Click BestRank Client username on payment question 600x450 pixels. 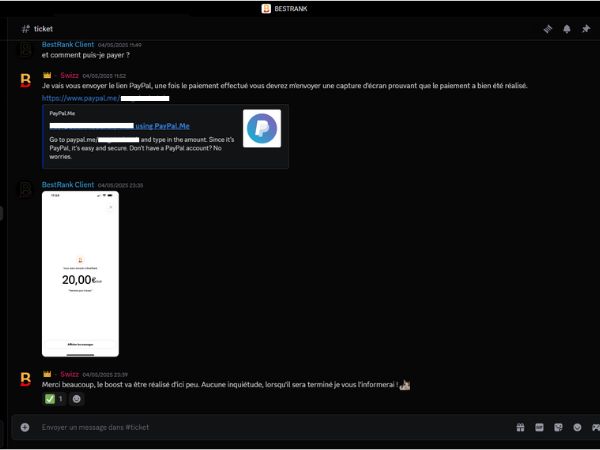[68, 45]
